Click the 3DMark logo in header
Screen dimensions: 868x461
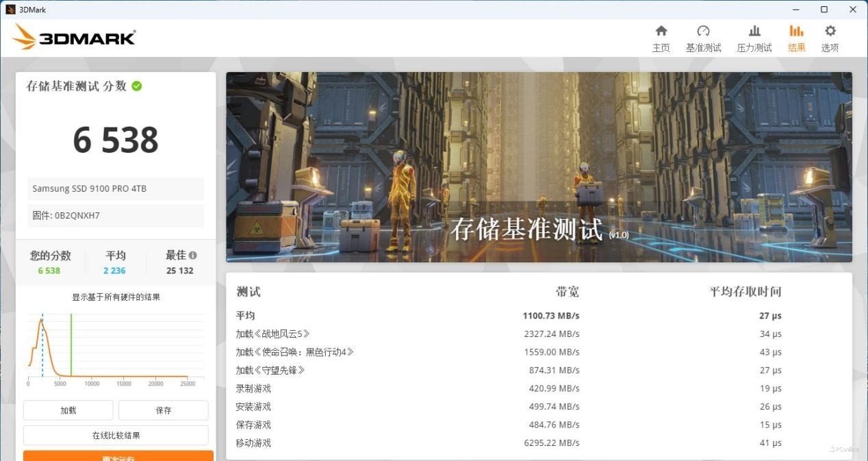click(x=74, y=37)
